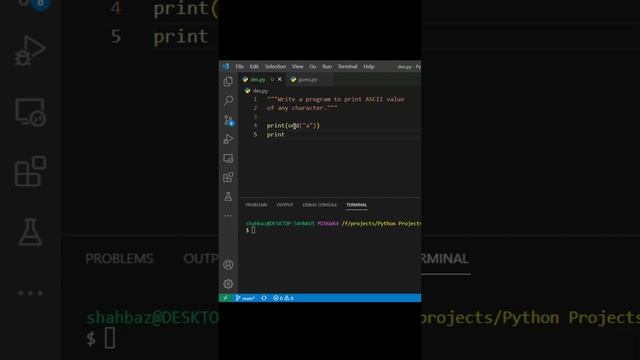
Task: Open the Remote Explorer view
Action: (x=228, y=158)
